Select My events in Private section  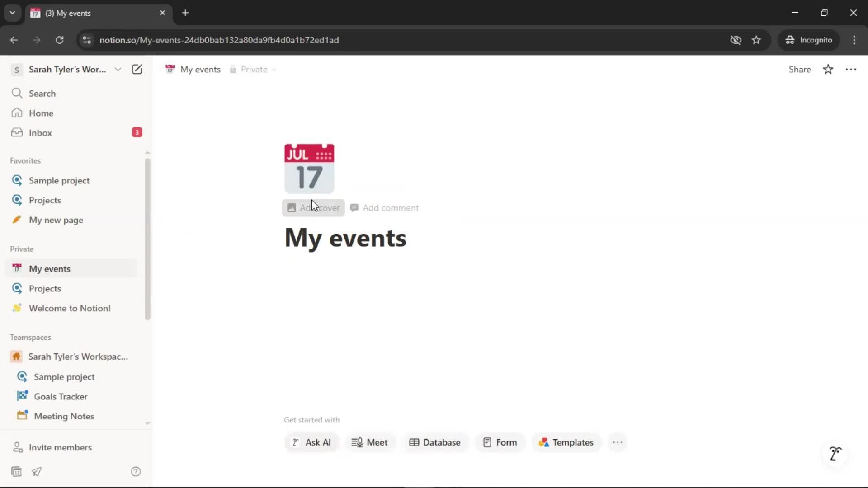point(72,269)
